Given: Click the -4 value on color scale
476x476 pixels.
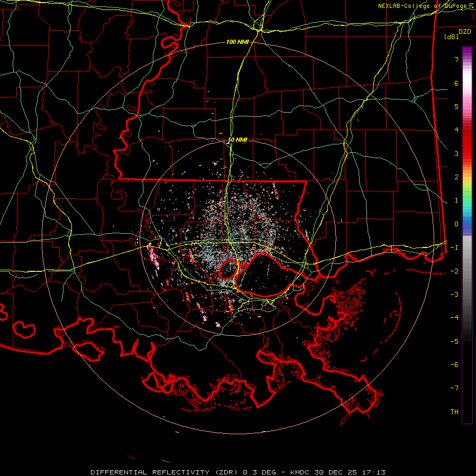Looking at the screenshot, I should tap(454, 318).
